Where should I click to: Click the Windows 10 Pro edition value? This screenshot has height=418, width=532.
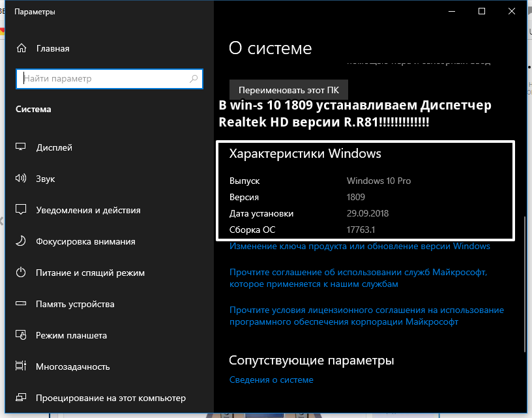(x=379, y=181)
